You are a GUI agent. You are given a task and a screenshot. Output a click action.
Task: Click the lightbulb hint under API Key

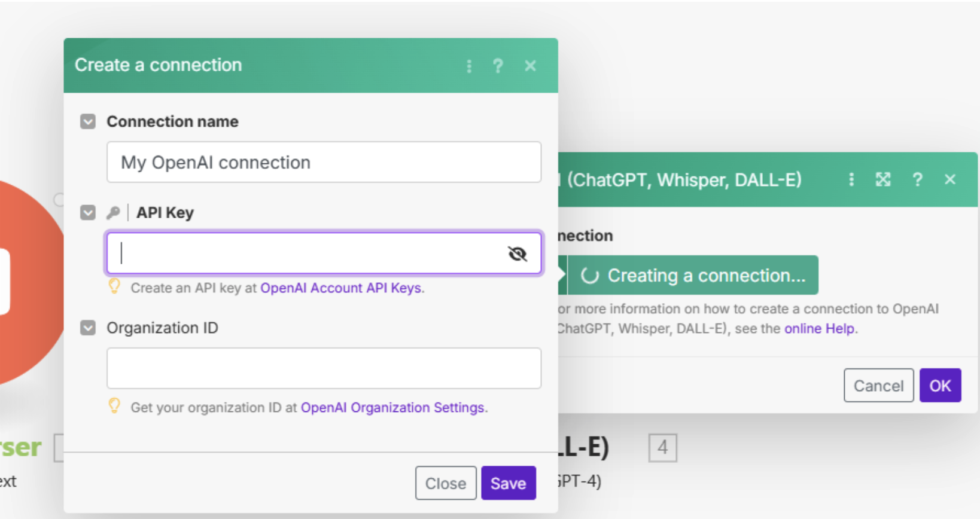coord(114,287)
